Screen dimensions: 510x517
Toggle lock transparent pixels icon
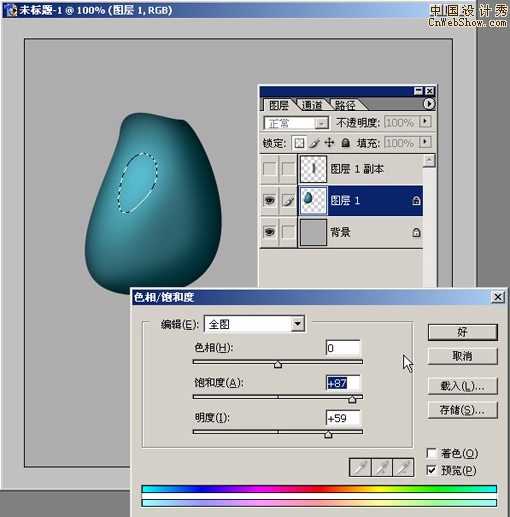(299, 143)
